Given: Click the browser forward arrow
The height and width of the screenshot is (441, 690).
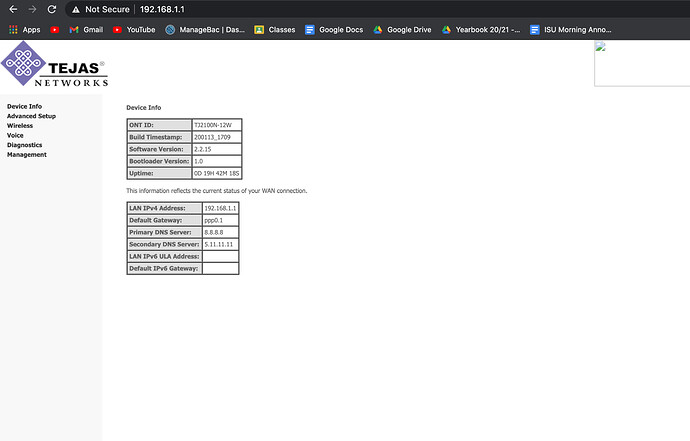Looking at the screenshot, I should pos(32,9).
